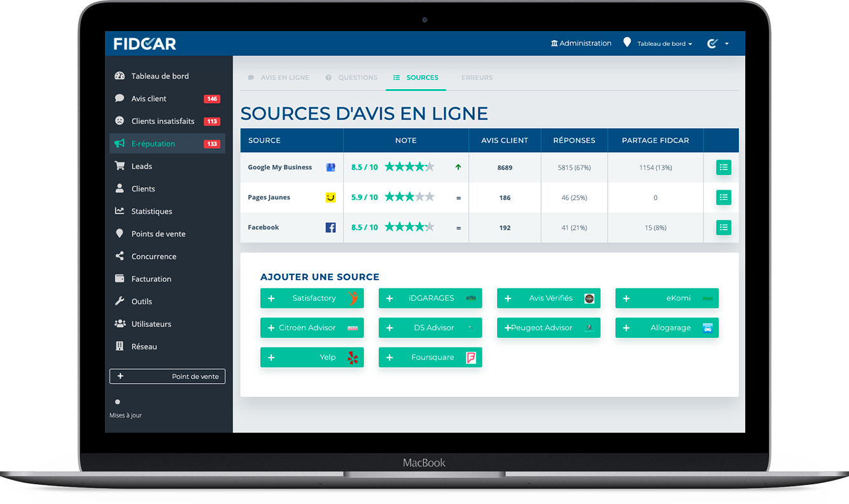This screenshot has height=504, width=849.
Task: Open the Tableau de bord location dropdown
Action: pyautogui.click(x=657, y=43)
